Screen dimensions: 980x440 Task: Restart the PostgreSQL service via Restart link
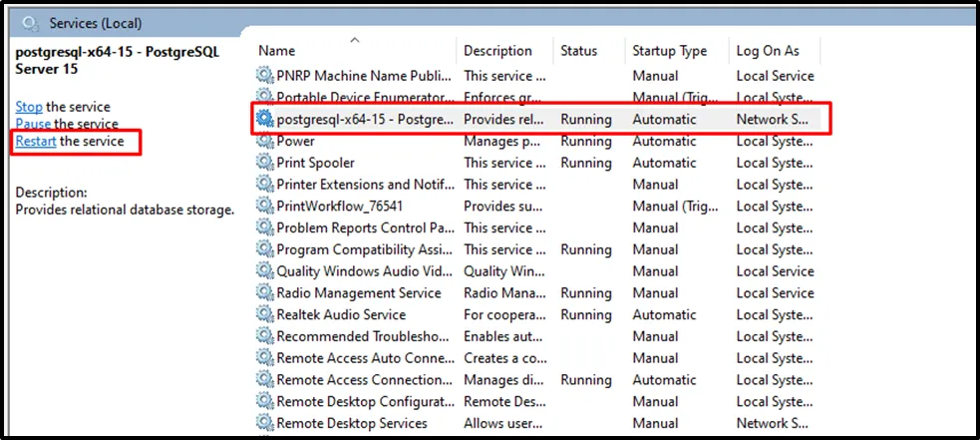36,142
